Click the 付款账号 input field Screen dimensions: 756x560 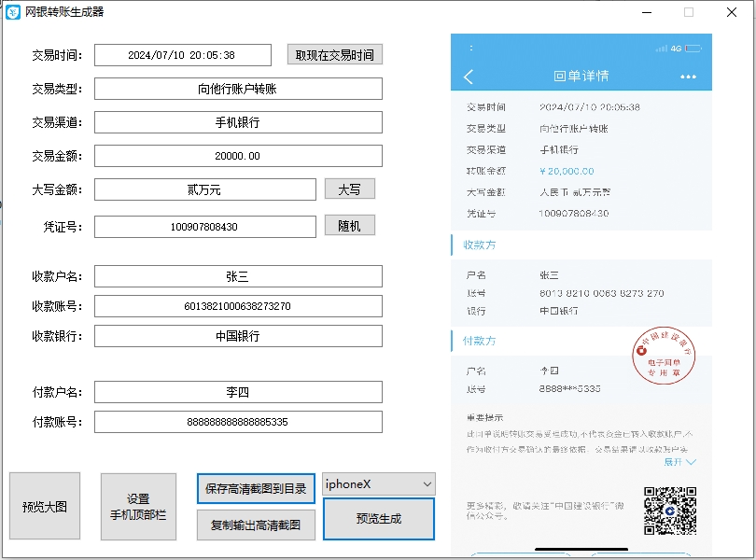pyautogui.click(x=238, y=422)
